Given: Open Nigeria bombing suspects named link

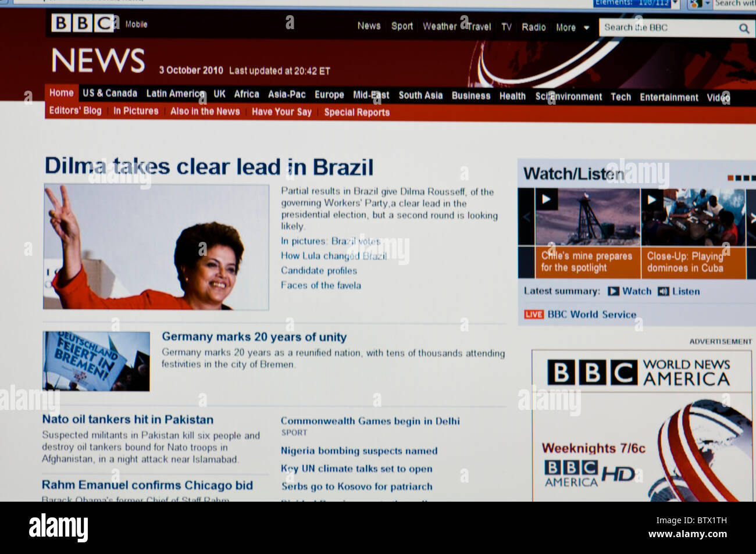Looking at the screenshot, I should [359, 451].
